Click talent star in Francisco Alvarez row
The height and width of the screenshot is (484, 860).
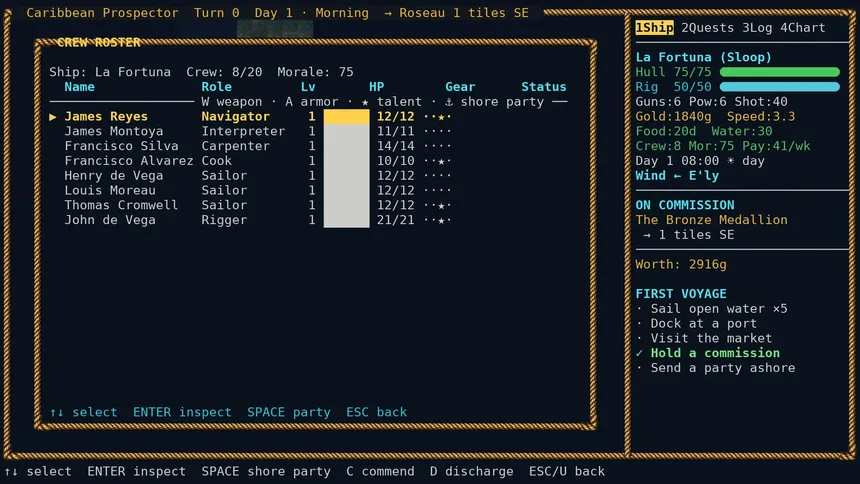click(441, 161)
